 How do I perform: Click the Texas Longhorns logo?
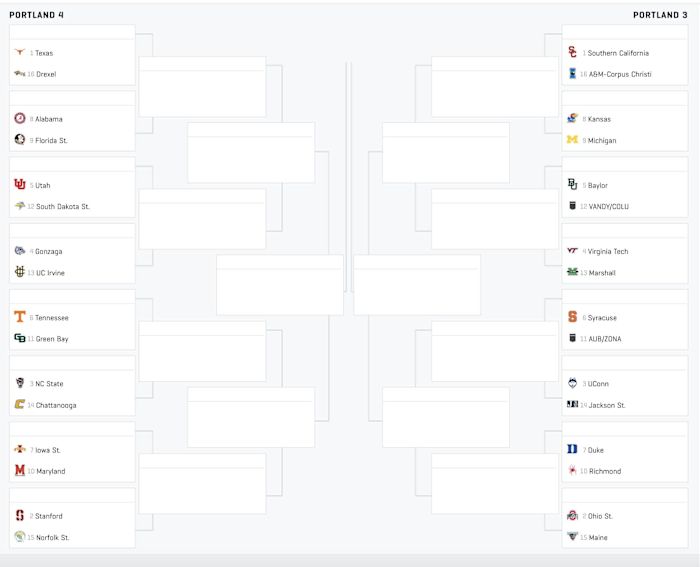[20, 53]
